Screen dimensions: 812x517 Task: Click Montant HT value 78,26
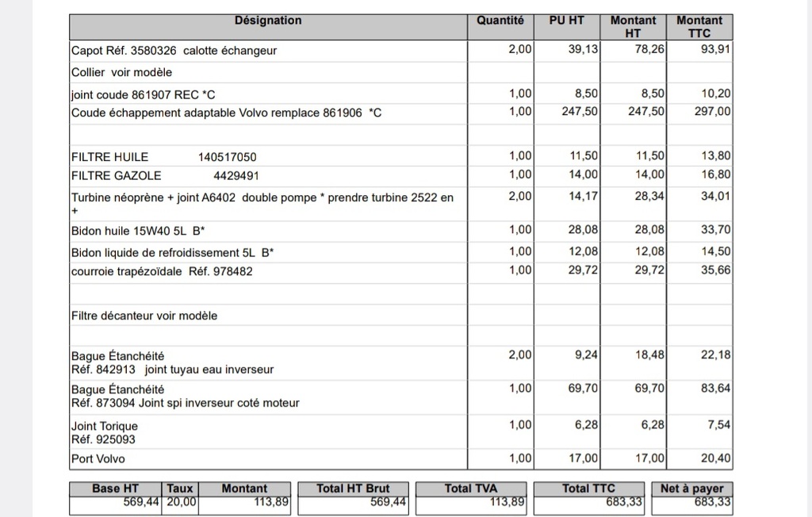[649, 49]
